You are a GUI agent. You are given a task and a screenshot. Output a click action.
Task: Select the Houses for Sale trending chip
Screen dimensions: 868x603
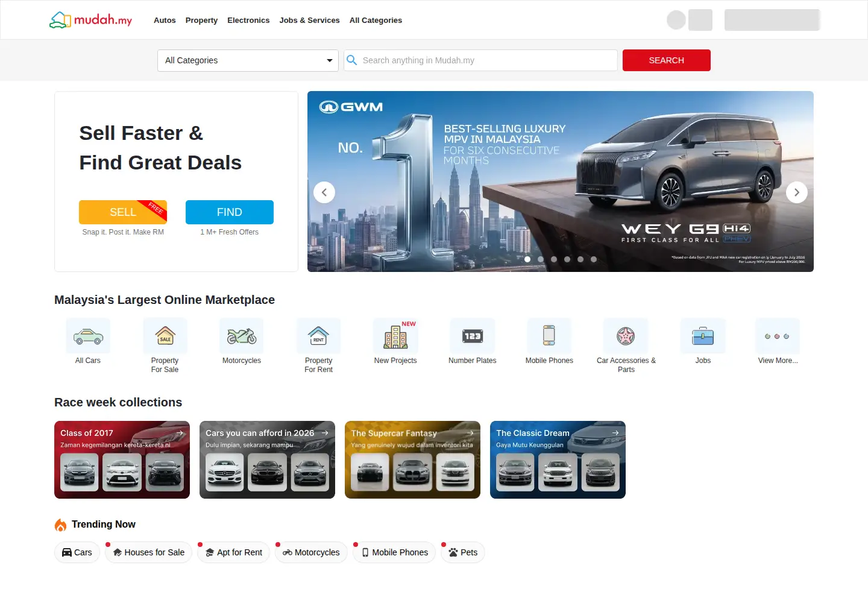click(x=149, y=552)
